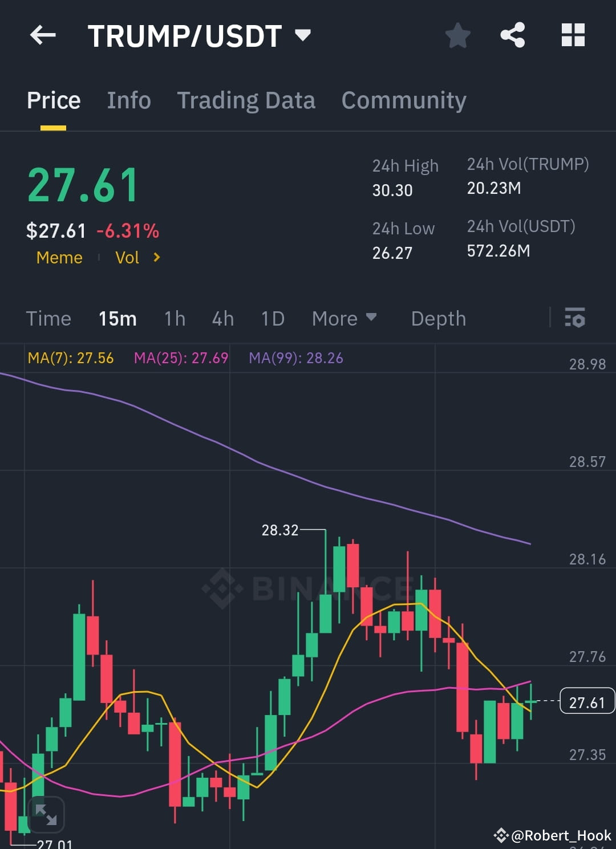
Task: Open the Meme category tag
Action: coord(59,258)
